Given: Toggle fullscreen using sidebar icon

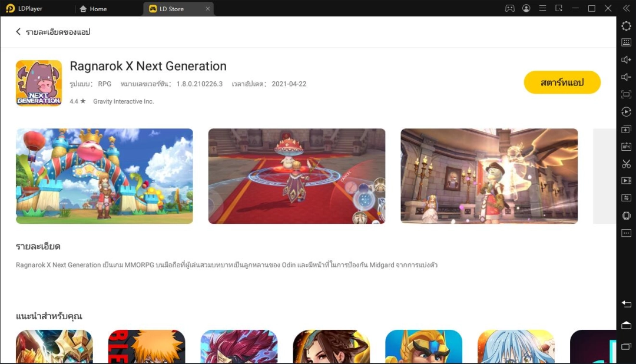Looking at the screenshot, I should [626, 95].
